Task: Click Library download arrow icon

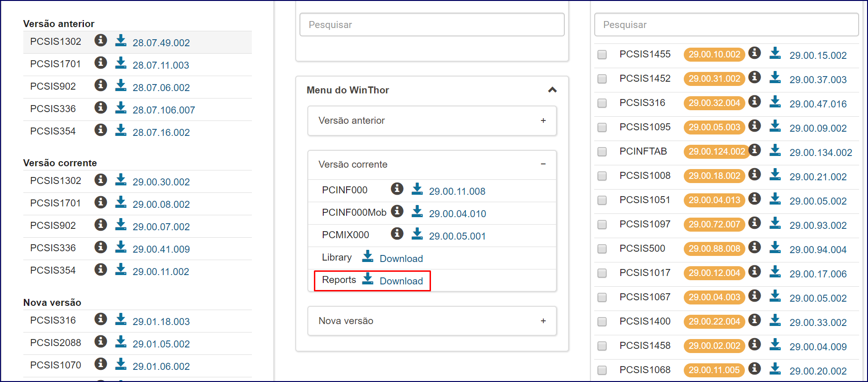Action: pos(368,256)
